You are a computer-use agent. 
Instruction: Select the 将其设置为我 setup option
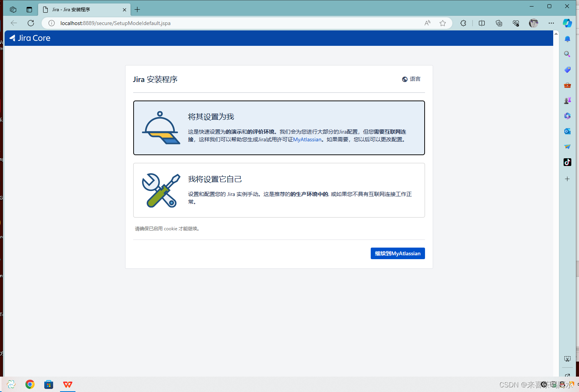279,127
